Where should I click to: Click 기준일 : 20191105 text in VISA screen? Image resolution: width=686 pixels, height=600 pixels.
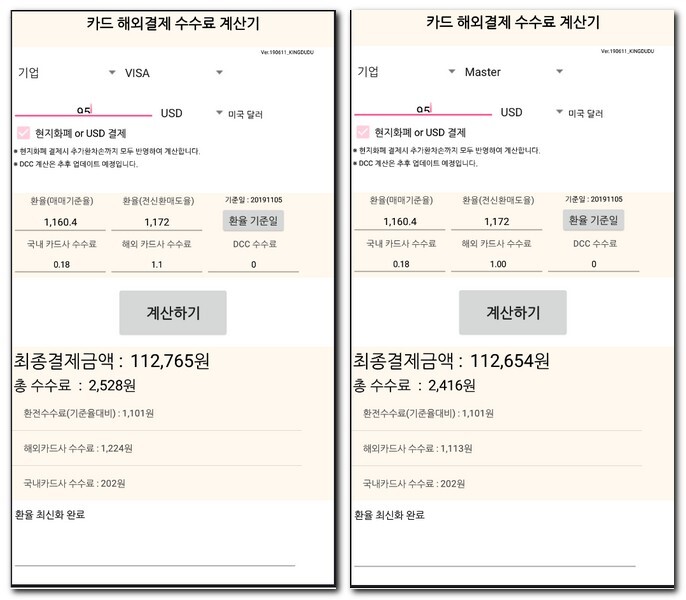pyautogui.click(x=253, y=200)
